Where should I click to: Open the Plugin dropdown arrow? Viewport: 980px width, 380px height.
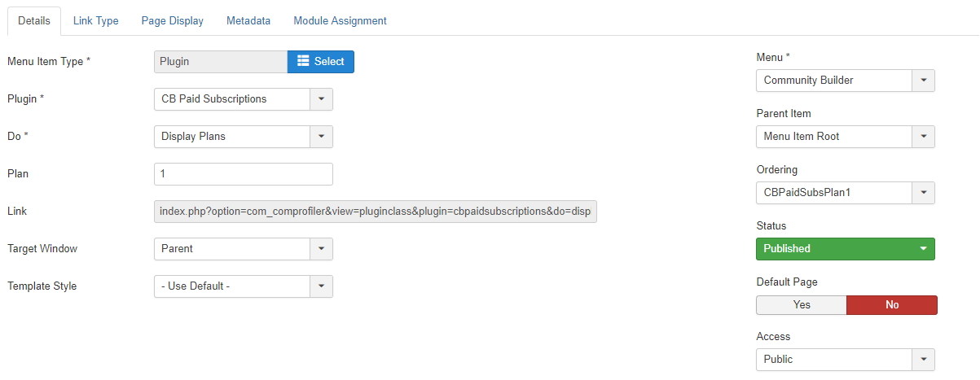point(321,99)
